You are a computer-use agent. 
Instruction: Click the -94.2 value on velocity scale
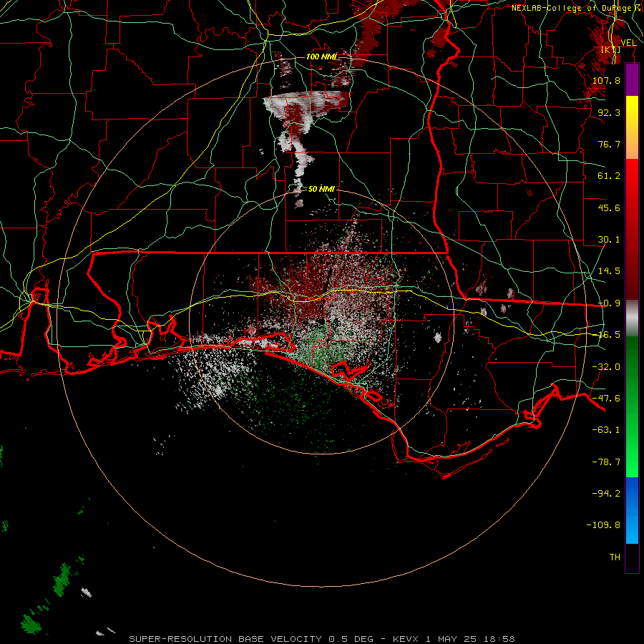point(606,494)
